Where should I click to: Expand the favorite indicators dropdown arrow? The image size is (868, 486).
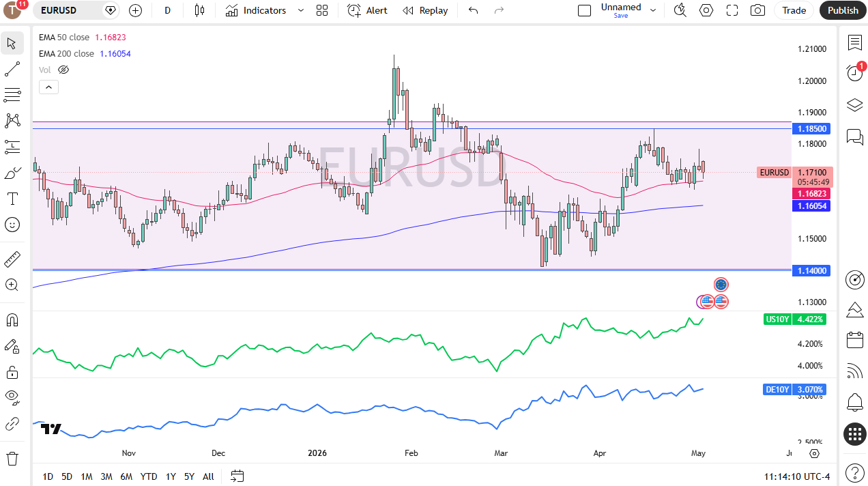point(301,10)
